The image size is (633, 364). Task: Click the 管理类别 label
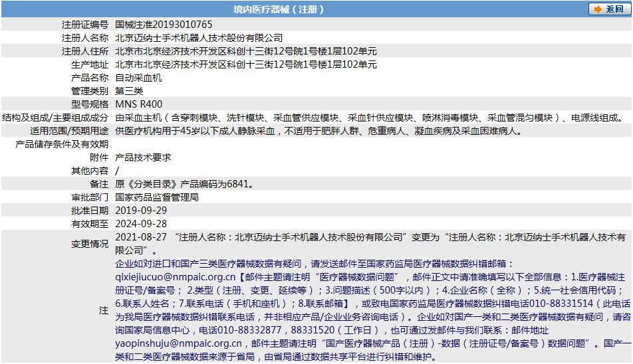[x=90, y=91]
